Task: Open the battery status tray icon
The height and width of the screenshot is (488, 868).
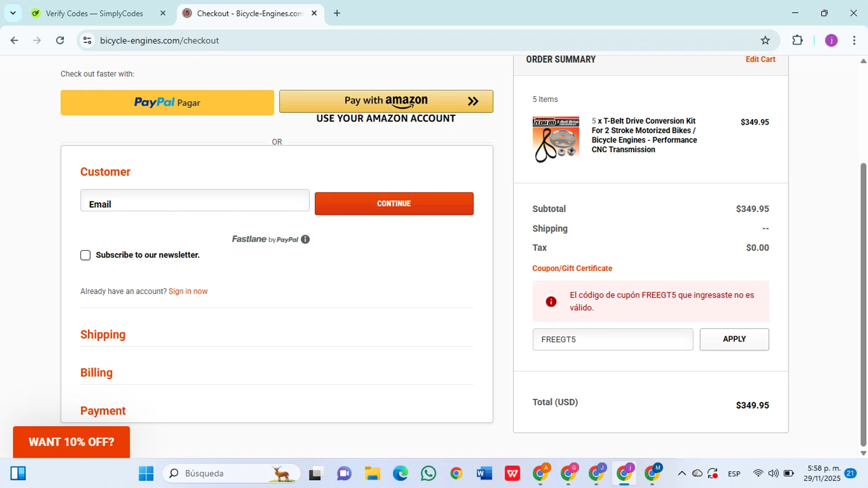Action: [789, 474]
